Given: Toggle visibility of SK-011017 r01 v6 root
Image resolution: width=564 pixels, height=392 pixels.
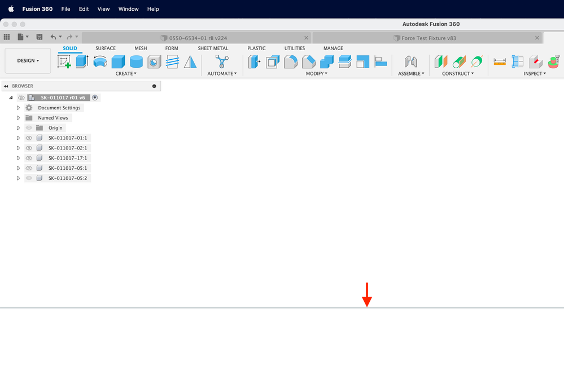Looking at the screenshot, I should (21, 98).
